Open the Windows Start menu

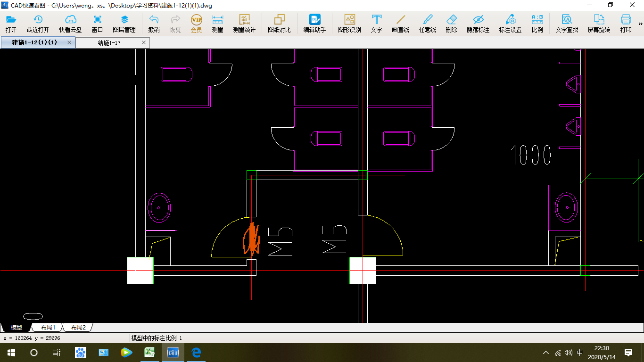[11, 352]
